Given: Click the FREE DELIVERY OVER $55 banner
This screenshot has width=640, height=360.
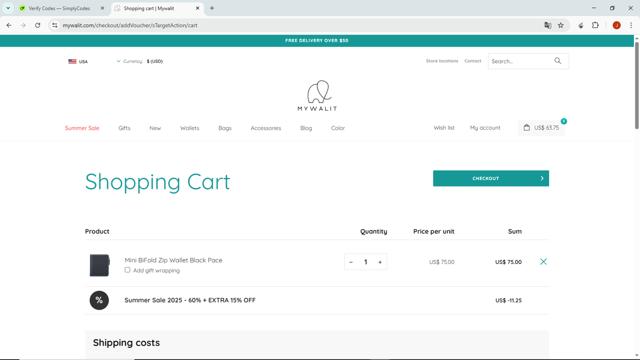Looking at the screenshot, I should pyautogui.click(x=317, y=40).
